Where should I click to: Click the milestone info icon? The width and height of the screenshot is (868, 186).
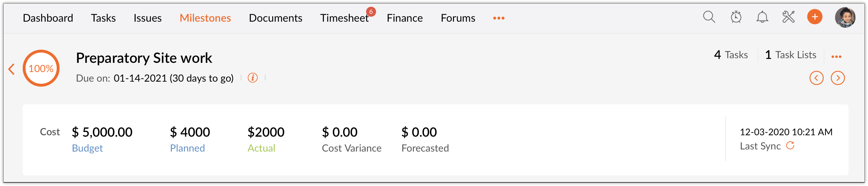coord(253,78)
